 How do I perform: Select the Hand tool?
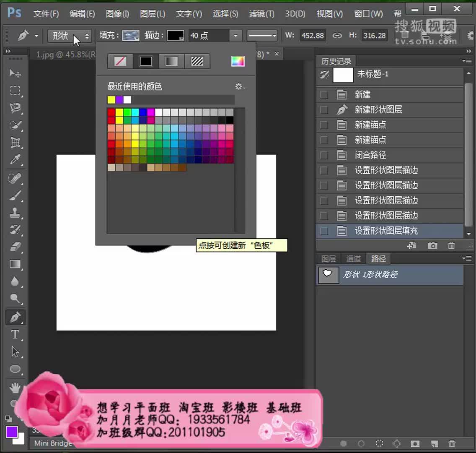pos(15,387)
